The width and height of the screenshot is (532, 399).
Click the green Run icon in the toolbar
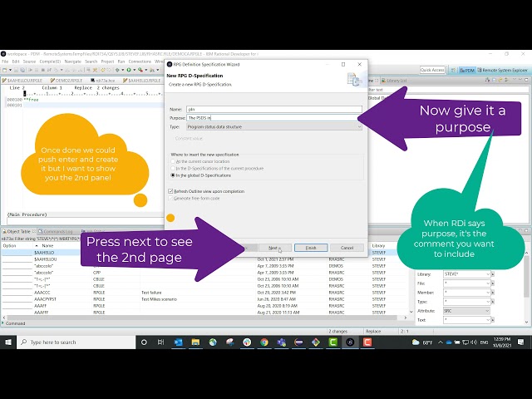coord(129,70)
